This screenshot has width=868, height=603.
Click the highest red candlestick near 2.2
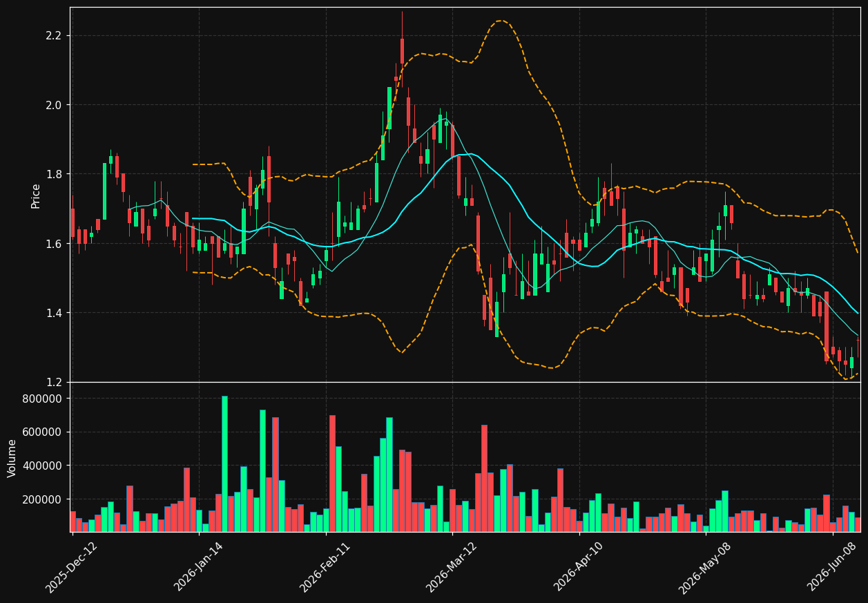coord(402,51)
